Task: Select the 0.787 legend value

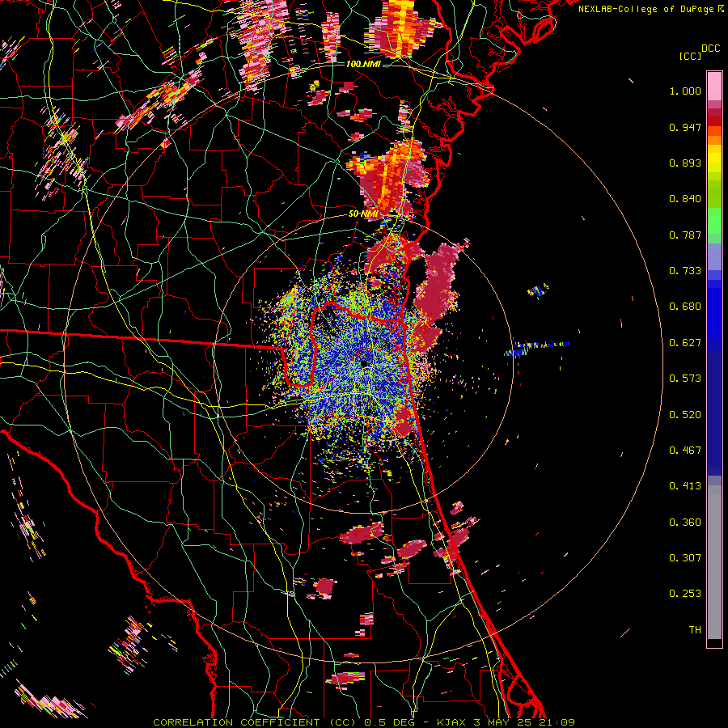Action: coord(685,235)
